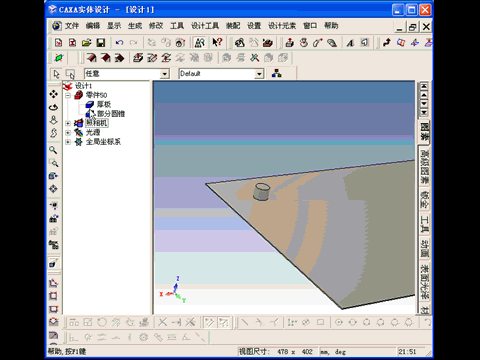Select the zoom window tool in the sidebar
480x360 pixels.
tap(53, 163)
